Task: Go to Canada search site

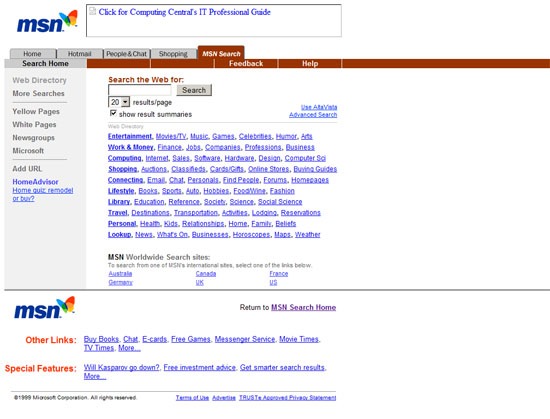Action: point(206,273)
